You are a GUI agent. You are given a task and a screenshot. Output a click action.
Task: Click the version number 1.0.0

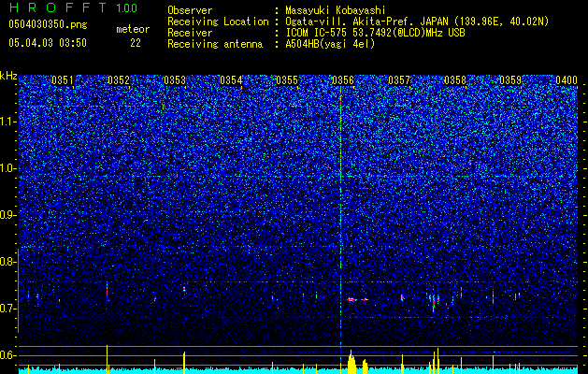click(127, 8)
